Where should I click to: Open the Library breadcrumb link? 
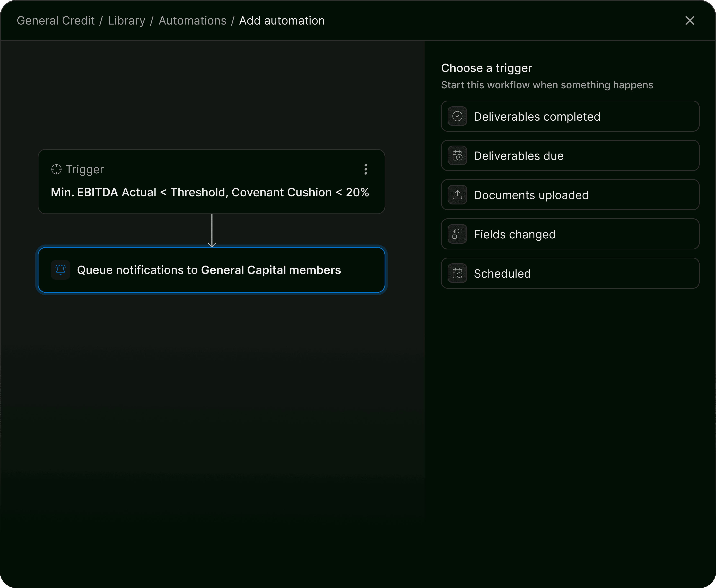[126, 21]
